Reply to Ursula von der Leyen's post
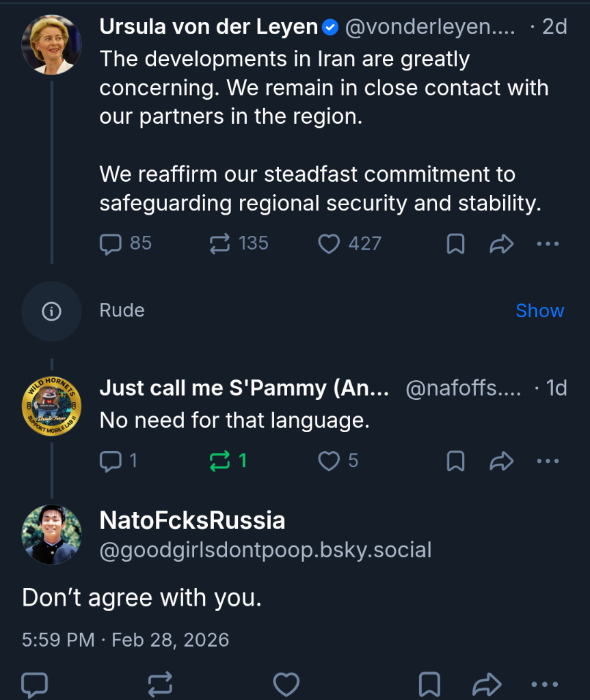 click(111, 244)
